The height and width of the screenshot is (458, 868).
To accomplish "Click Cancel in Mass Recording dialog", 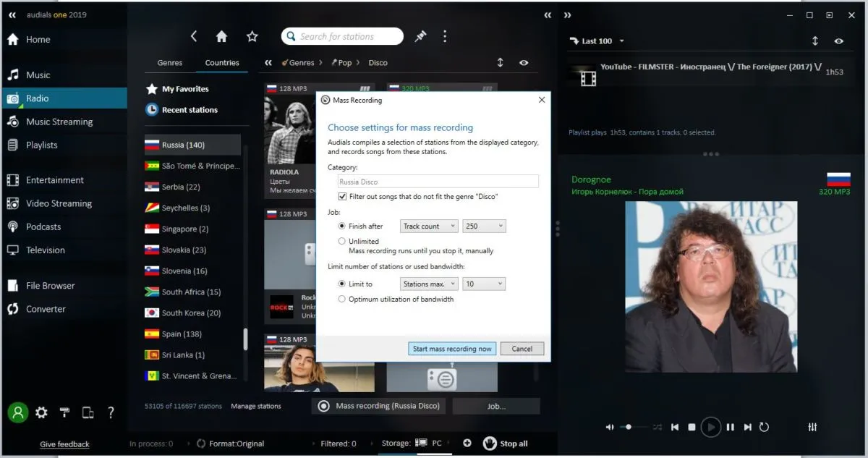I will [522, 349].
